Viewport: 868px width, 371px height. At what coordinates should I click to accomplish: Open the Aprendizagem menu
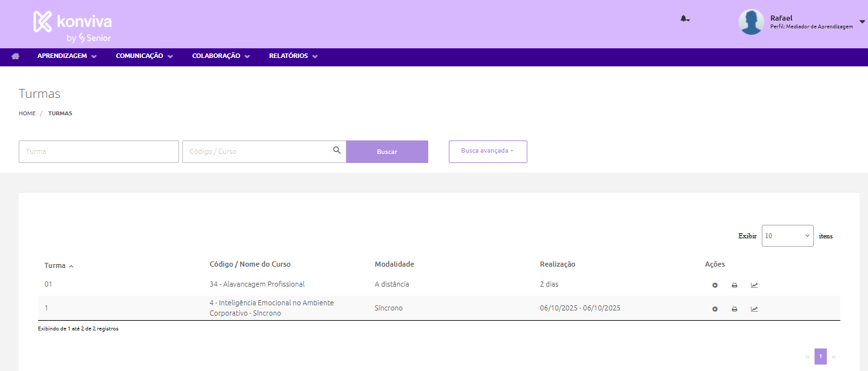tap(67, 57)
